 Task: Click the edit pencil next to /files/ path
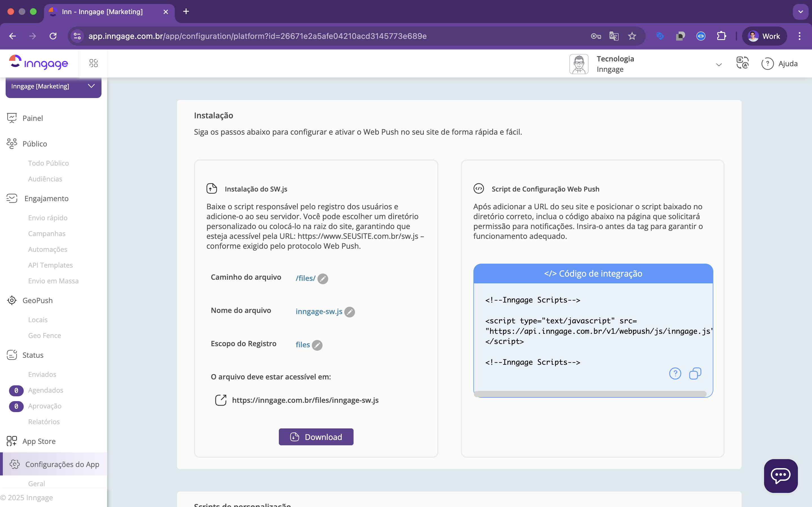point(323,279)
